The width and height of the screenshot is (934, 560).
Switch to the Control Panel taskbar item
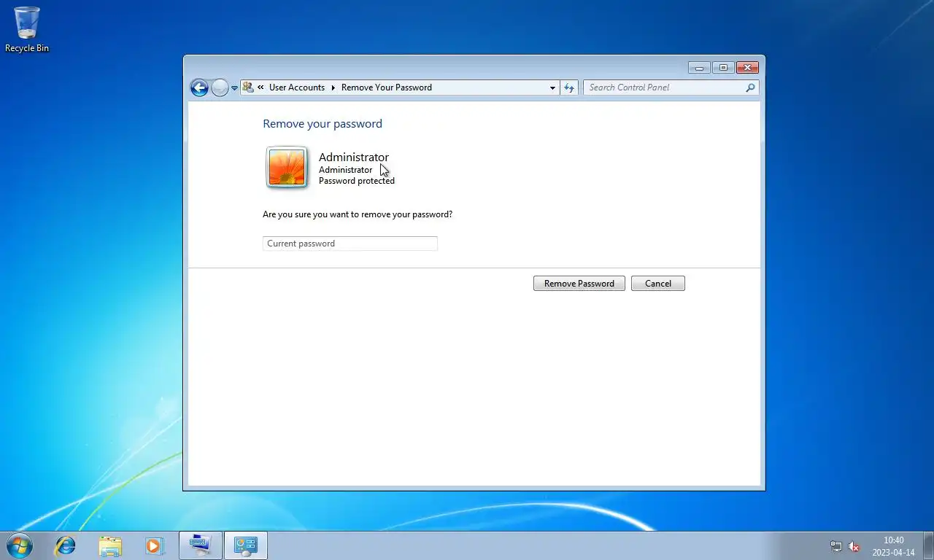(x=246, y=545)
